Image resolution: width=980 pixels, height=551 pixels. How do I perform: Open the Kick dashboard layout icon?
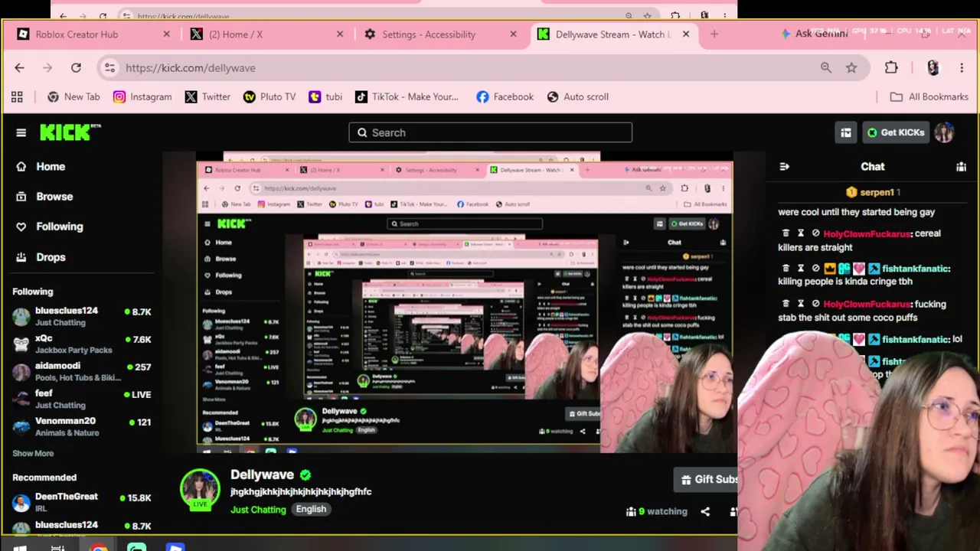point(846,132)
